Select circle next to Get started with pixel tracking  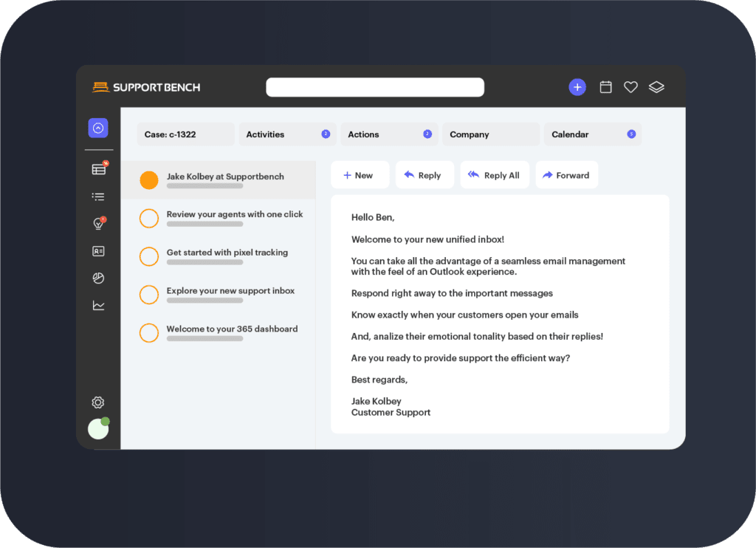coord(149,256)
